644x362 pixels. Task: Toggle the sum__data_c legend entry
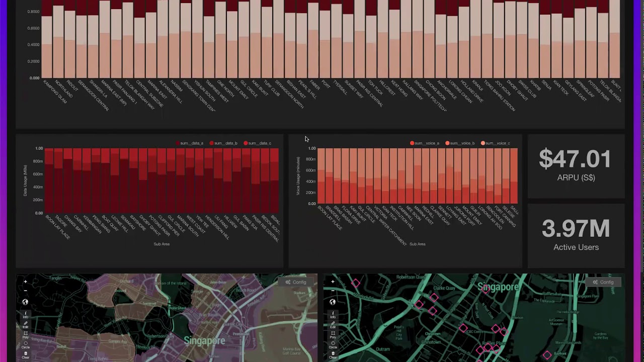pos(258,143)
